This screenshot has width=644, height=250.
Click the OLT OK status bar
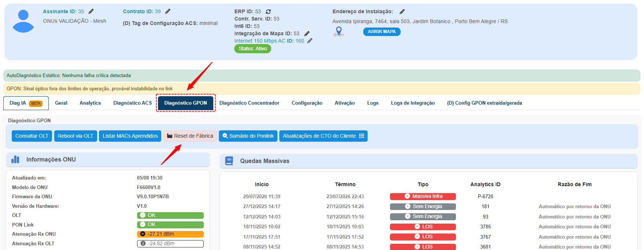(170, 215)
